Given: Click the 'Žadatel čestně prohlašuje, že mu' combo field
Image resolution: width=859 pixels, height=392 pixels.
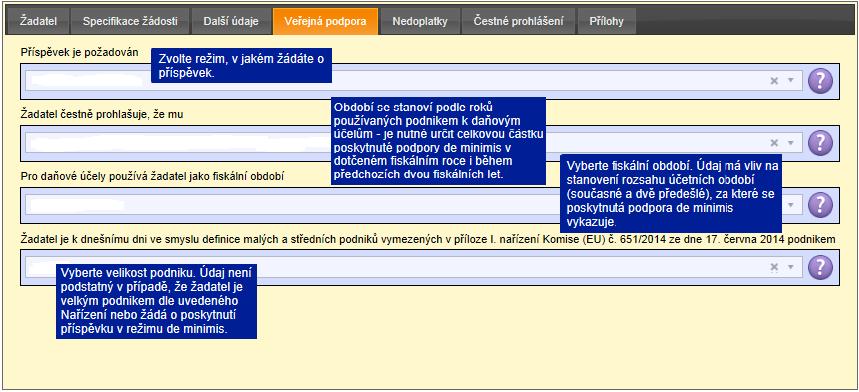Looking at the screenshot, I should (414, 143).
